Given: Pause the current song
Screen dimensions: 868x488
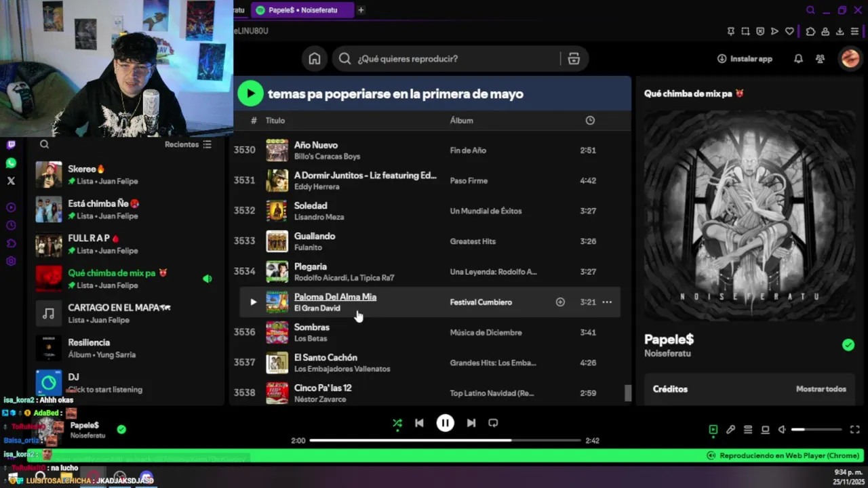Looking at the screenshot, I should tap(445, 423).
